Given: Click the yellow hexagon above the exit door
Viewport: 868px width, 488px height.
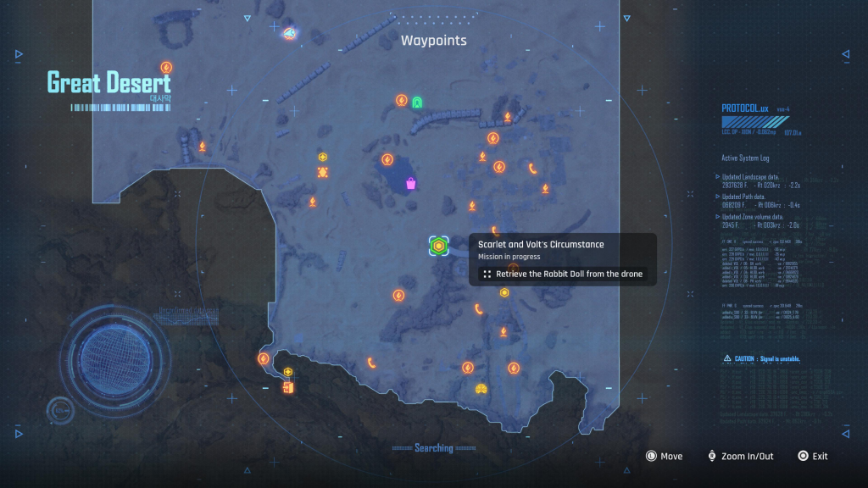Looking at the screenshot, I should pos(288,371).
